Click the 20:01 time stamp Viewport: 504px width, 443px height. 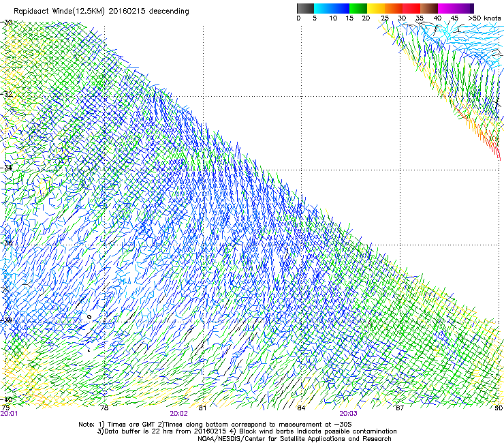9,414
